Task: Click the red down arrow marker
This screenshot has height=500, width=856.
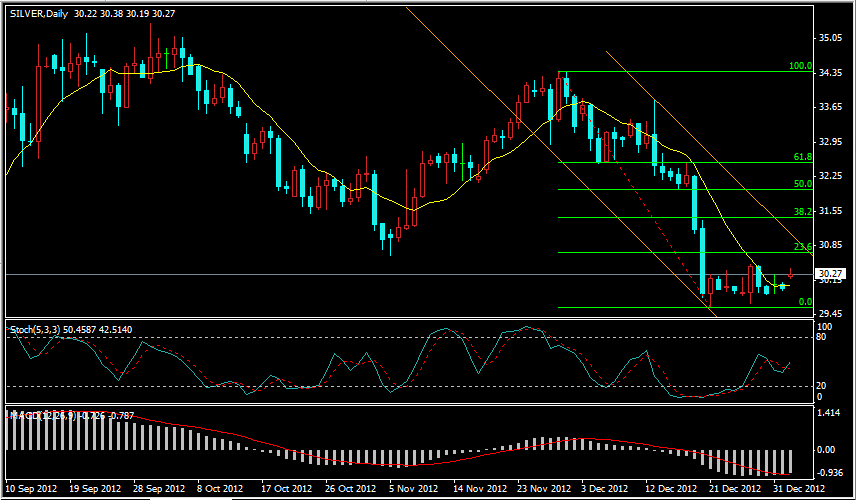Action: 790,272
